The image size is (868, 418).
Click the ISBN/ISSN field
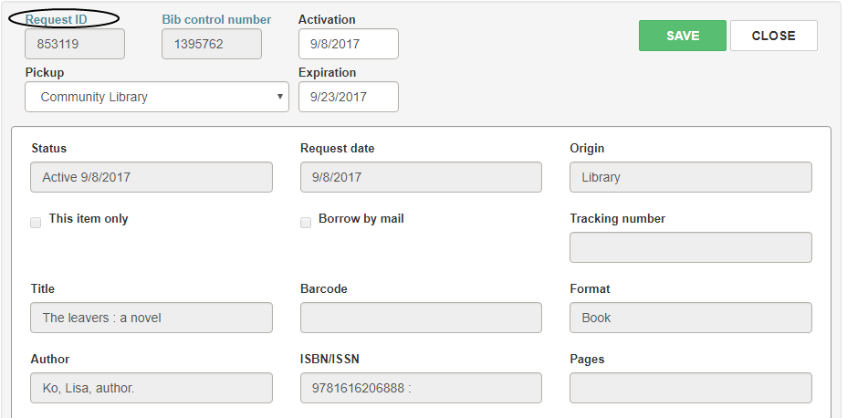tap(421, 388)
